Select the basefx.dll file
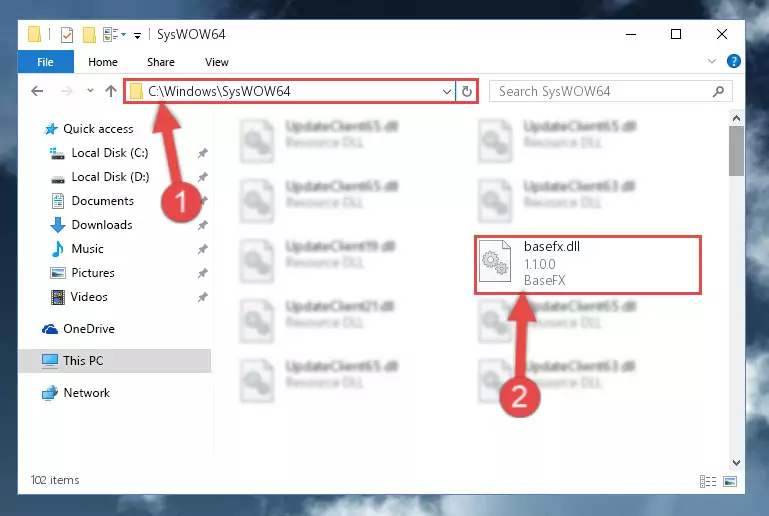The image size is (769, 516). click(x=588, y=265)
